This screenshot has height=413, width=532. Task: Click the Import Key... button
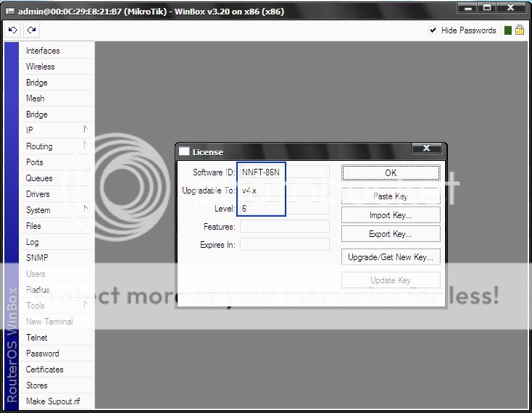coord(391,215)
